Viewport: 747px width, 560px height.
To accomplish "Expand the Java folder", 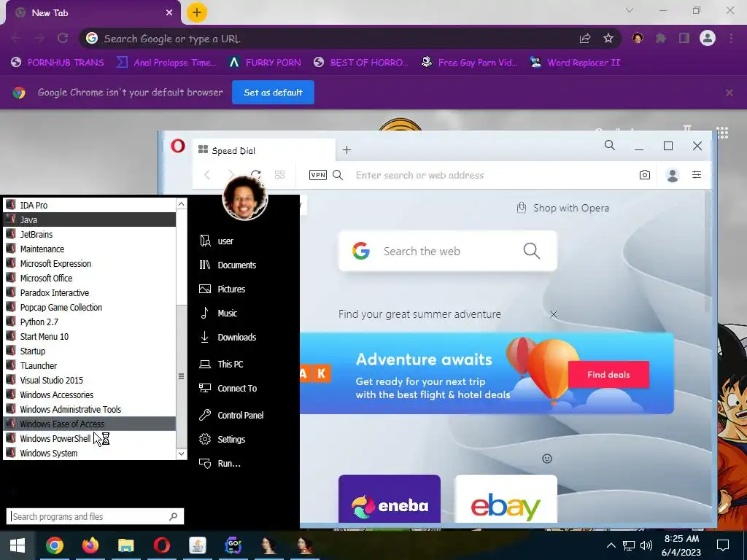I will click(90, 219).
